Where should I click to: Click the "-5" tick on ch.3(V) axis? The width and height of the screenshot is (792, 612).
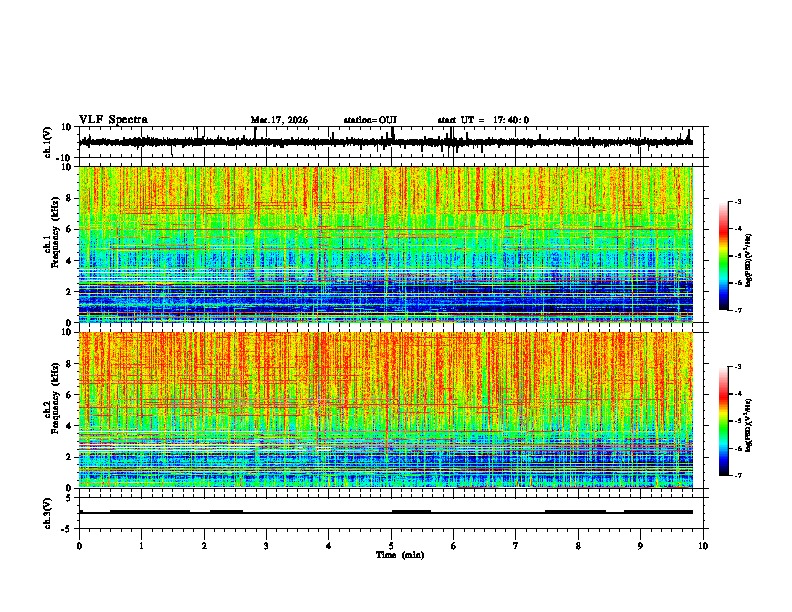(67, 529)
